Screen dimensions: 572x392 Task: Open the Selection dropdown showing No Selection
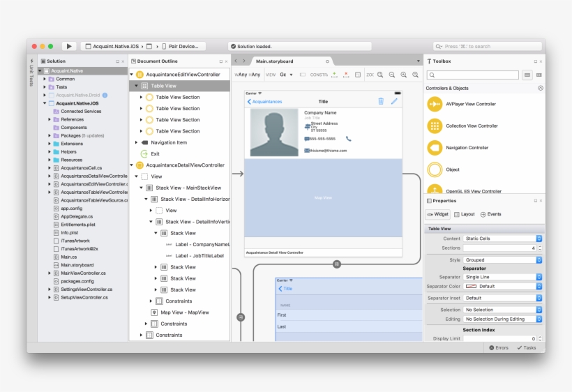click(x=502, y=310)
